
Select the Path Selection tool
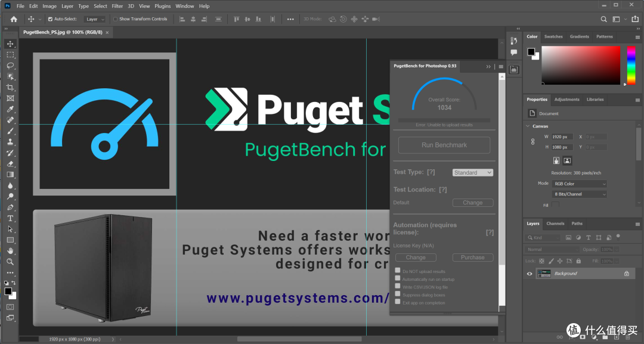[x=10, y=229]
